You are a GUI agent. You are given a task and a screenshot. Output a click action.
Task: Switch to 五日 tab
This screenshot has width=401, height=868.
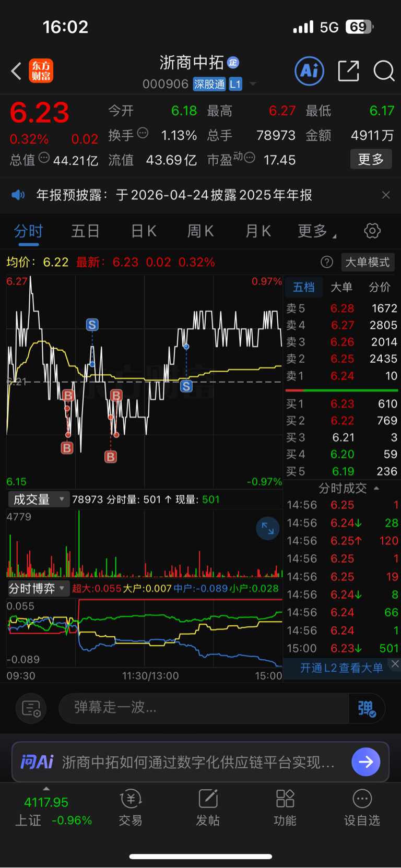[85, 231]
